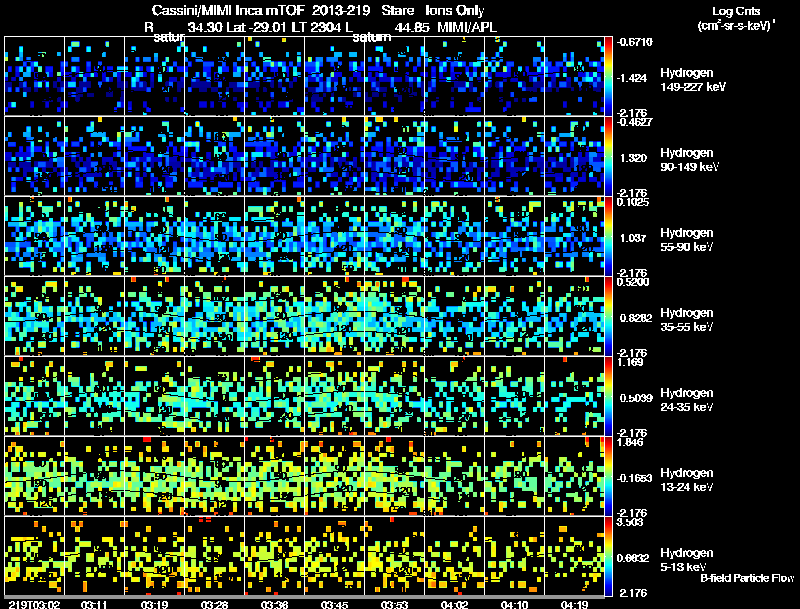Click the Hydrogen 35-55 keV color bar
Screen dimensions: 800x609
point(608,316)
